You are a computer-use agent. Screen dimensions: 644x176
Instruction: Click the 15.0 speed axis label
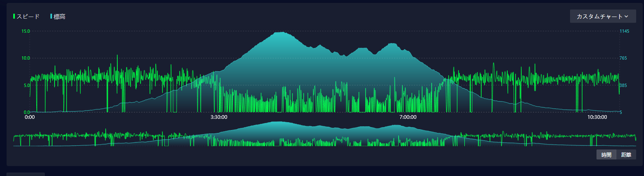(26, 31)
